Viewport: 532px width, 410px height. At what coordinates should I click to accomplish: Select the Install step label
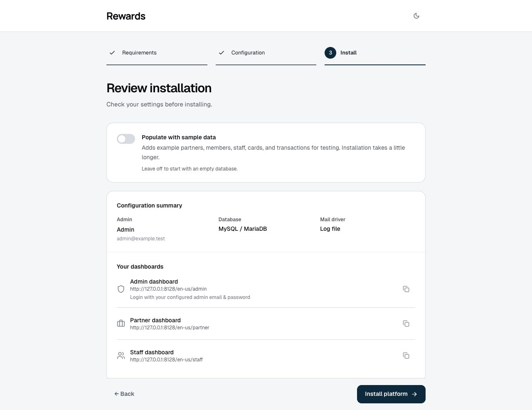348,53
